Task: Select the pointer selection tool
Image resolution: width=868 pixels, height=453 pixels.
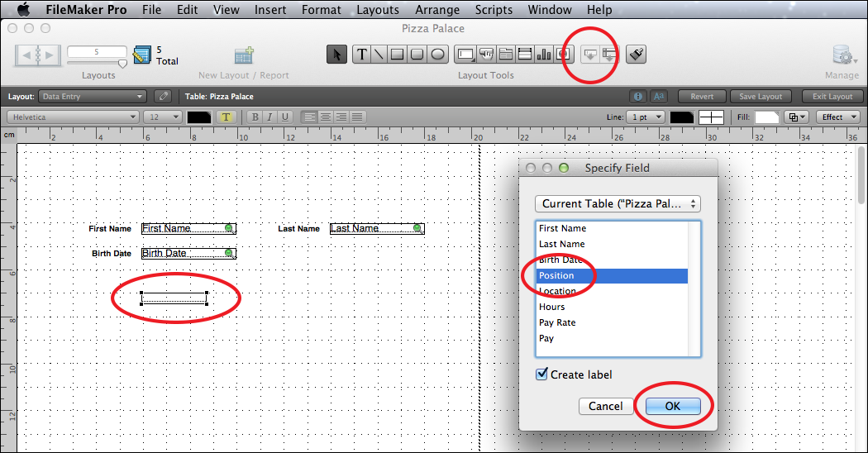Action: (x=336, y=55)
